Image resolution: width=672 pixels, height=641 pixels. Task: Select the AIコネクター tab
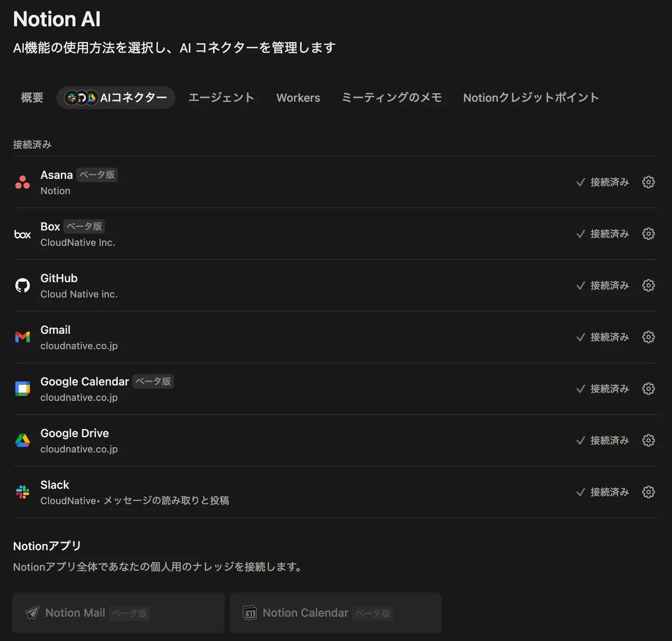click(x=116, y=97)
